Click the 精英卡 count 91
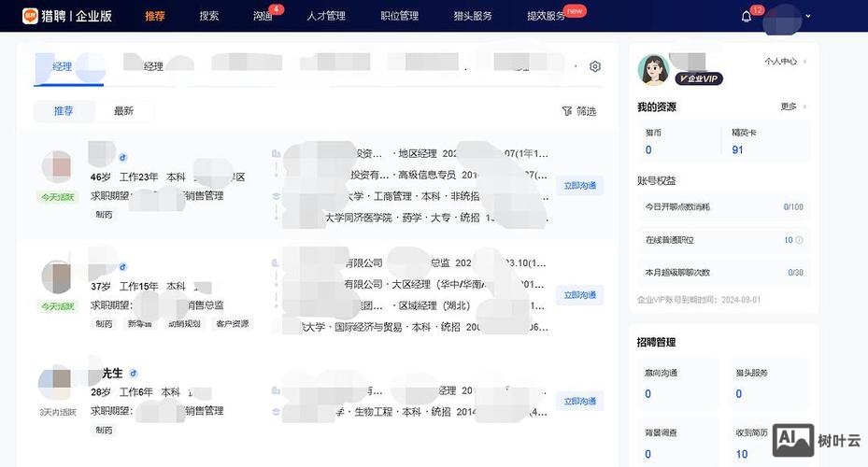 (x=737, y=150)
